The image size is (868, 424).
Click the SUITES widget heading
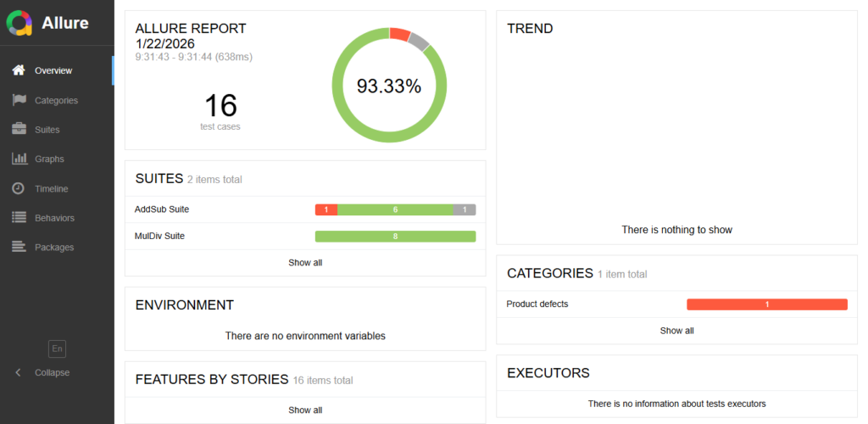pos(159,178)
